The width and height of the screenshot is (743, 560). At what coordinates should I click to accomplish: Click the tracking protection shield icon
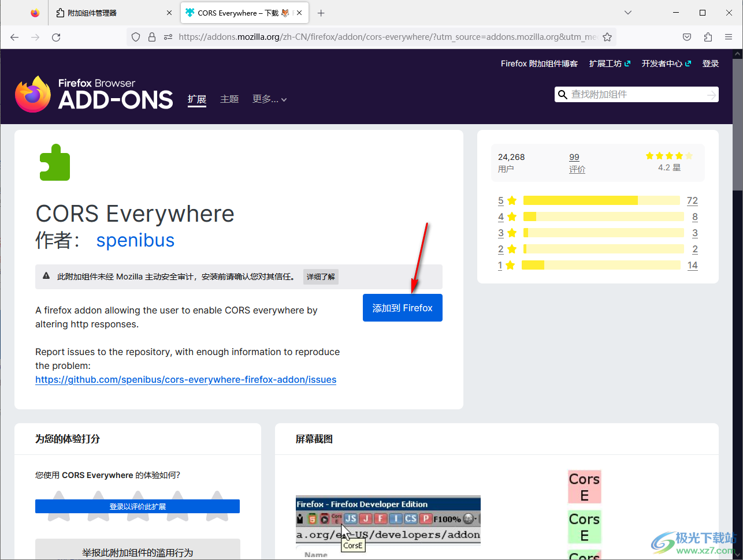(x=136, y=37)
